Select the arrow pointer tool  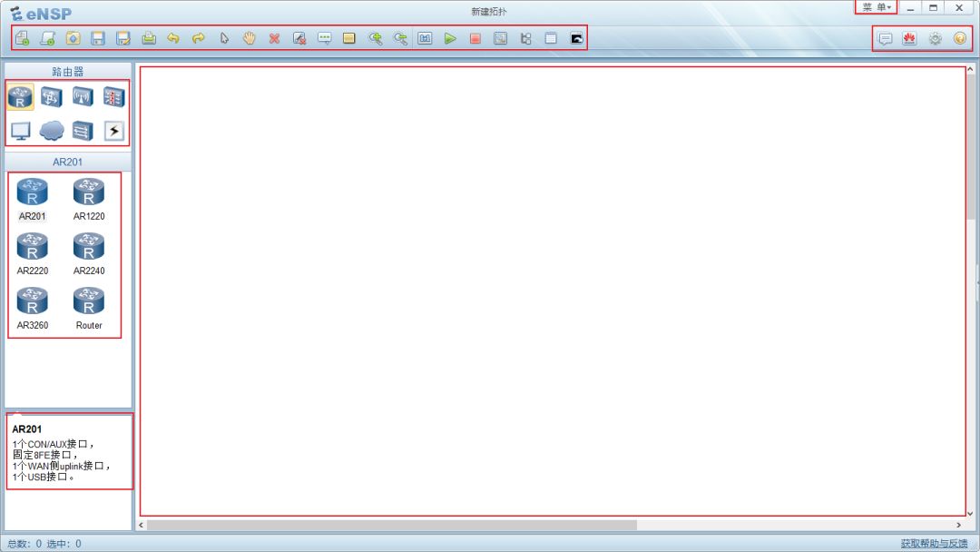[224, 38]
